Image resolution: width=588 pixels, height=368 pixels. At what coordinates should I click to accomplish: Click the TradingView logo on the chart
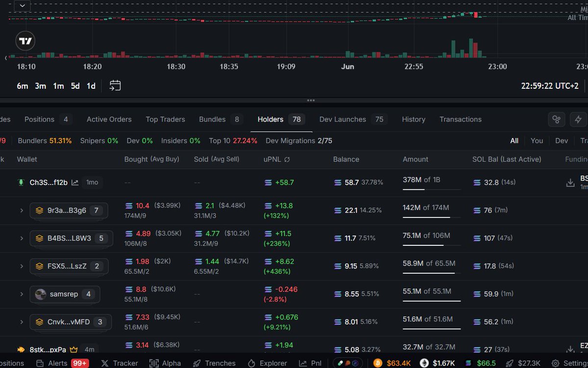click(25, 41)
